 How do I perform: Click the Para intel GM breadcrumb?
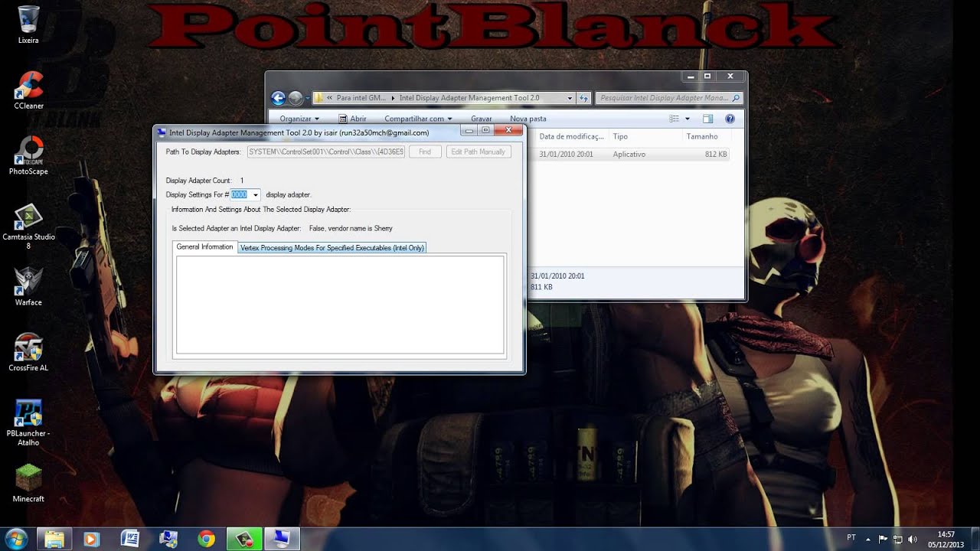(x=361, y=98)
